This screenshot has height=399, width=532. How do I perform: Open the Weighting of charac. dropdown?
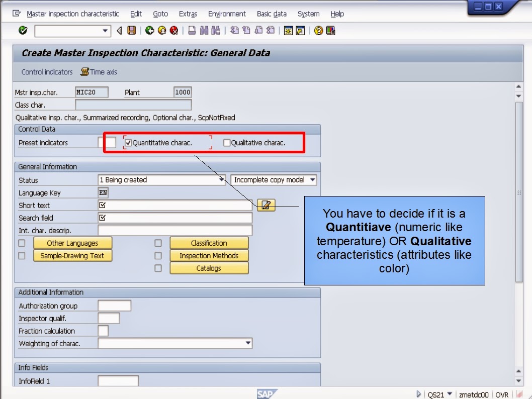[248, 343]
